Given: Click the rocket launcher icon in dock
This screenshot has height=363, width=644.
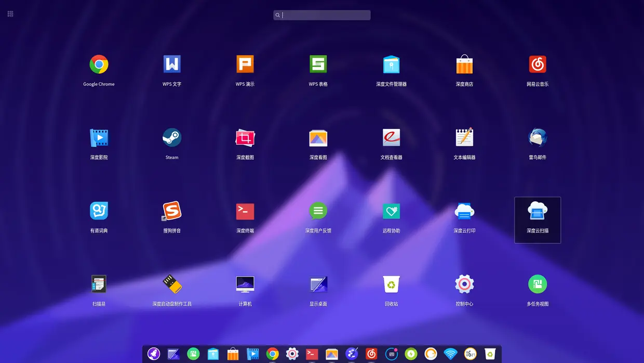Looking at the screenshot, I should [x=154, y=354].
